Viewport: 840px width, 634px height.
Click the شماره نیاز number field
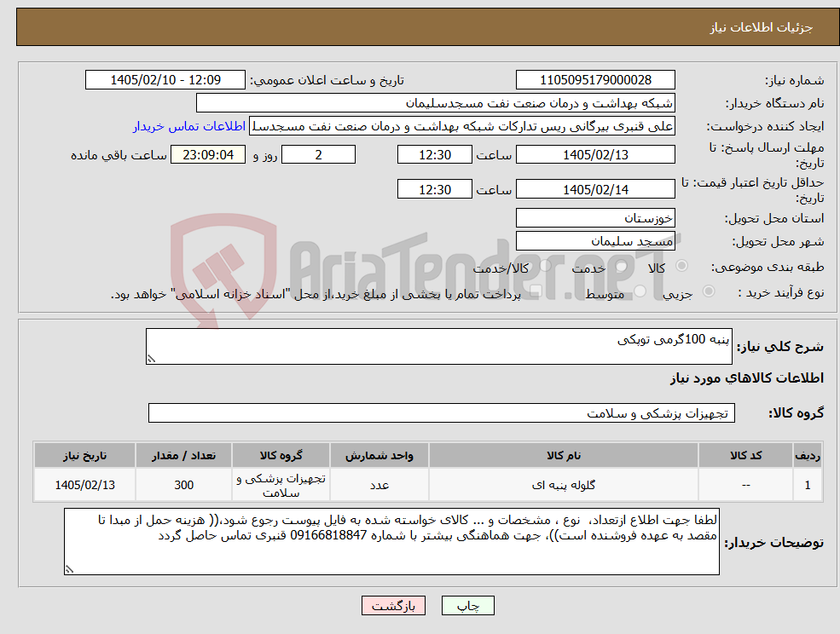(x=595, y=80)
